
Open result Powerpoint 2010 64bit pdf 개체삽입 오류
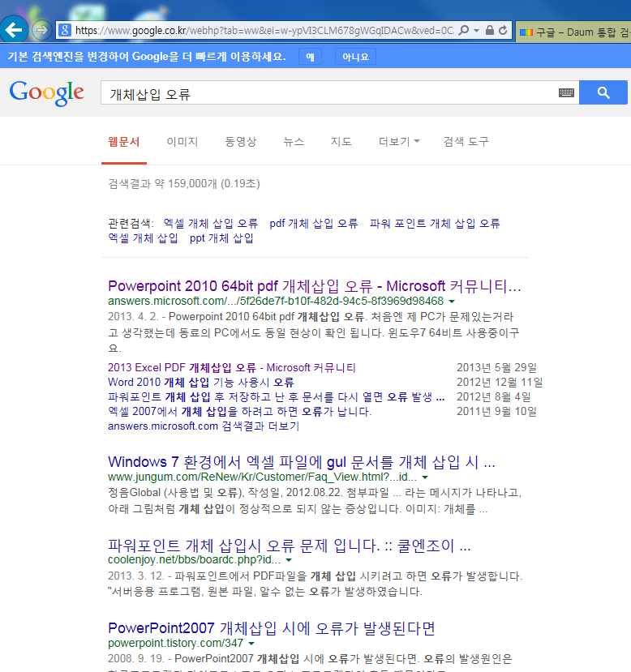point(315,286)
